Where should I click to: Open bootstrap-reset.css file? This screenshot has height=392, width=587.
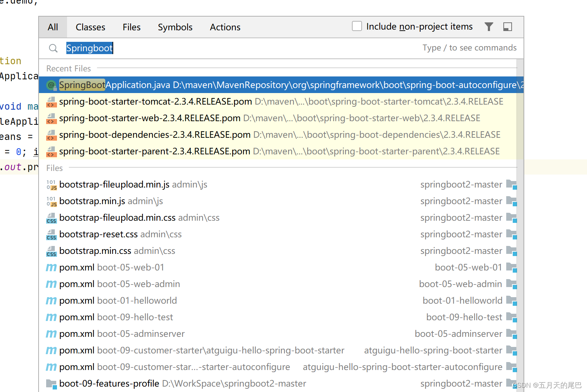[277, 234]
